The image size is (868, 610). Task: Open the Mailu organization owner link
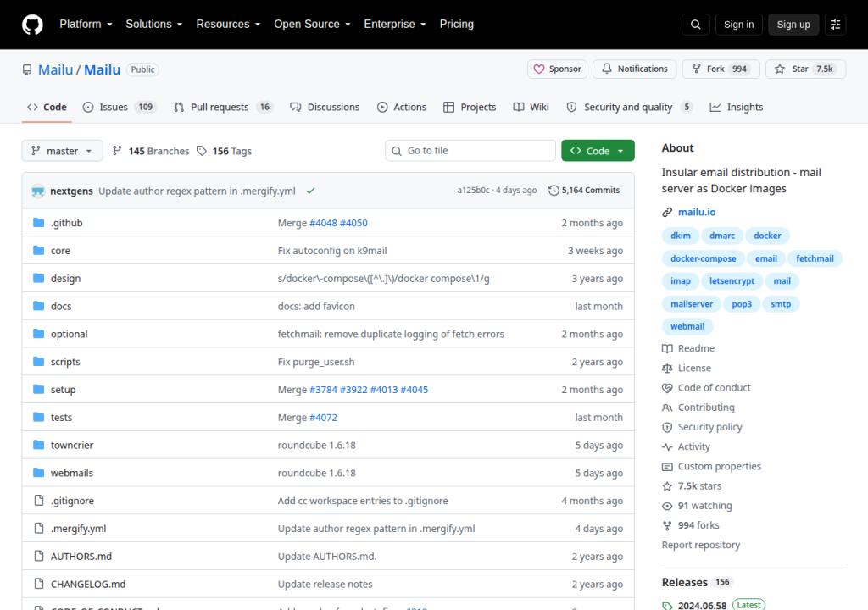pyautogui.click(x=55, y=69)
